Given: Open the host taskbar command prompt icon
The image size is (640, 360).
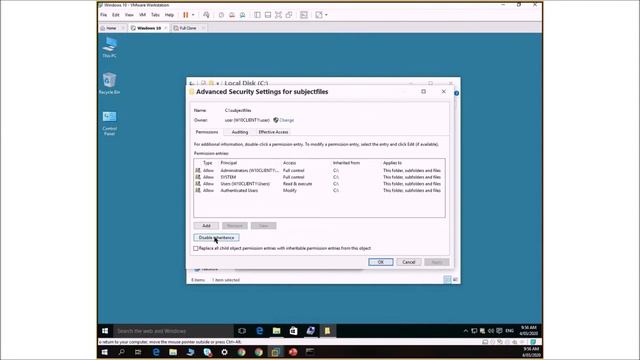Looking at the screenshot, I should pos(310,352).
